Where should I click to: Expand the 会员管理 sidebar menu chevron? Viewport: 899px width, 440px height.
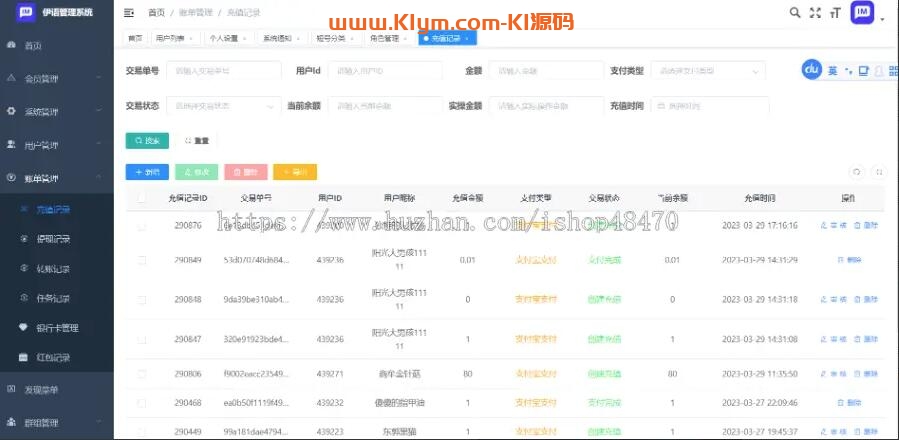(99, 78)
